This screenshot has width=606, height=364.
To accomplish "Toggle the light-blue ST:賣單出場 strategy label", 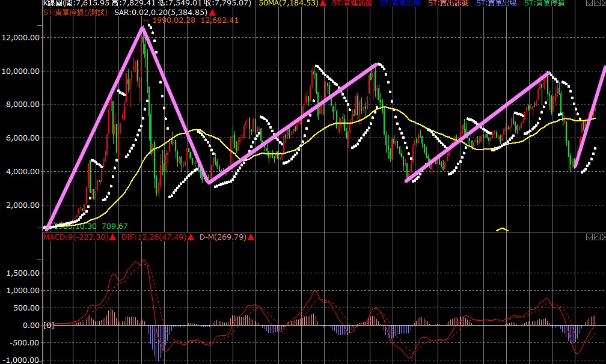I will [x=496, y=3].
